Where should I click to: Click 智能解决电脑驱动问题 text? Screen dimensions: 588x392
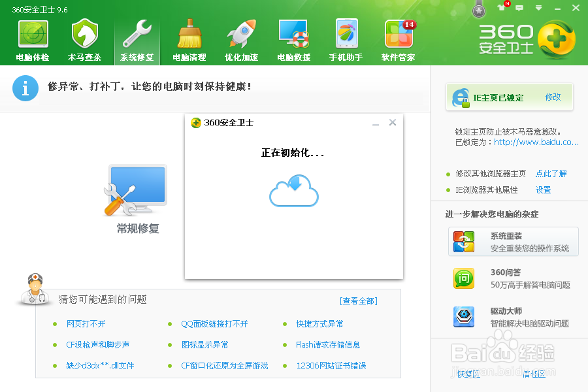coord(530,323)
